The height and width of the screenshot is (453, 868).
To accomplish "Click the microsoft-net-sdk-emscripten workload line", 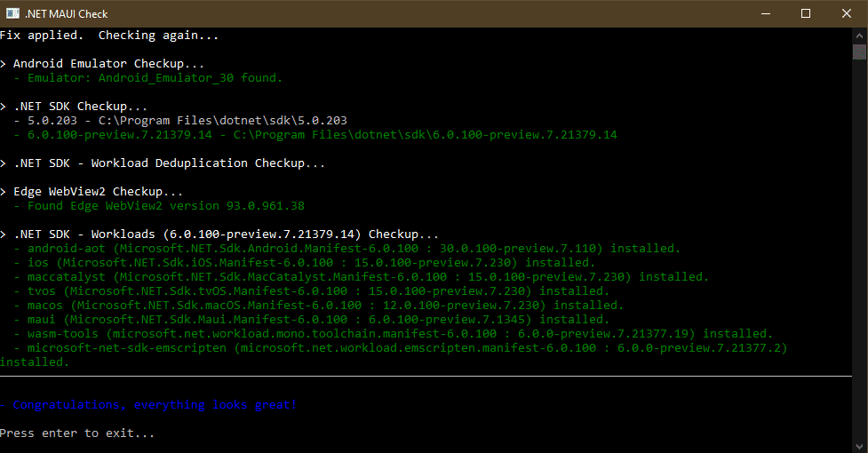I will coord(394,354).
